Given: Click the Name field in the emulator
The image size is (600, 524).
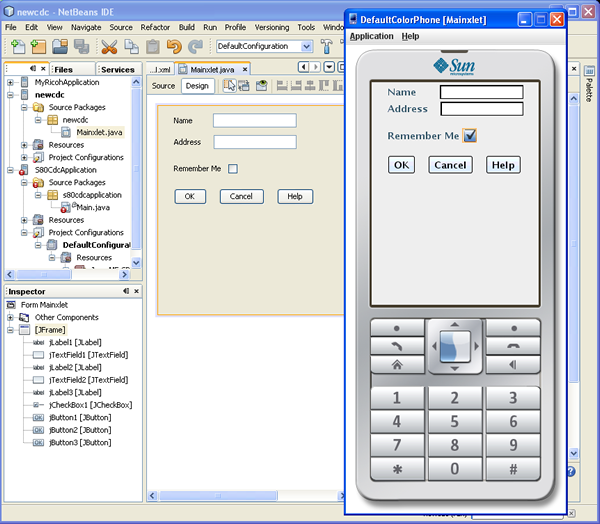Looking at the screenshot, I should tap(481, 92).
